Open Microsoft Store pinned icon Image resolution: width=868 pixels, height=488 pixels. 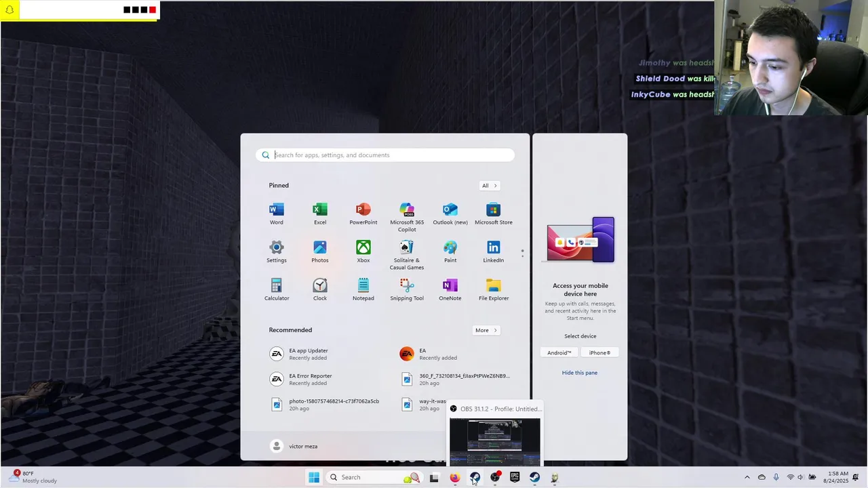point(494,213)
